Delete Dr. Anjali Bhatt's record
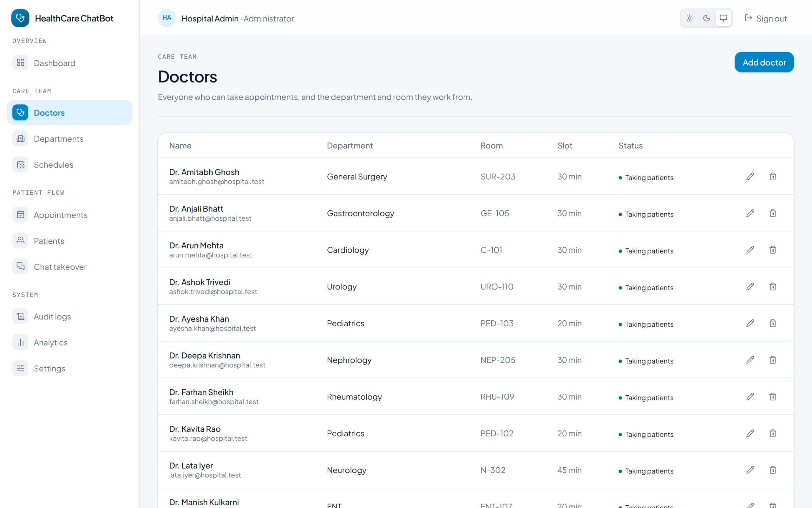Image resolution: width=812 pixels, height=508 pixels. pos(773,213)
